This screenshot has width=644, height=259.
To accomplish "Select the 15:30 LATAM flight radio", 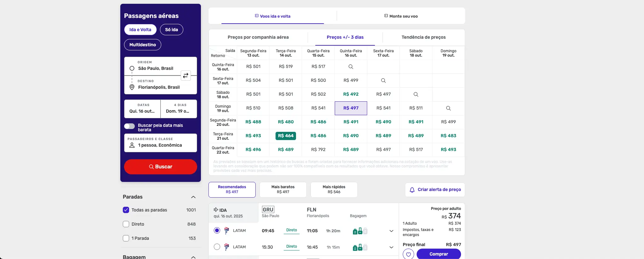I will click(x=217, y=247).
